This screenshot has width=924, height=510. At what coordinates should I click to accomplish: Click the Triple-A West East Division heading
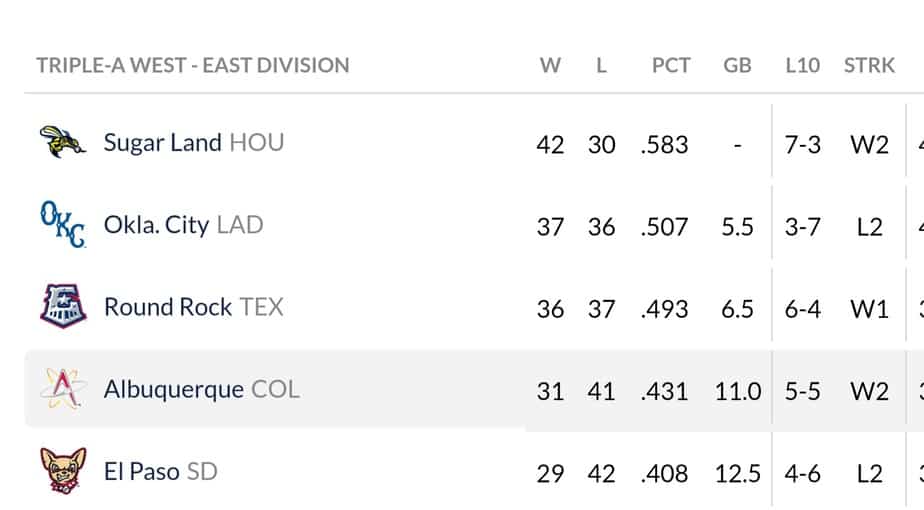point(193,65)
